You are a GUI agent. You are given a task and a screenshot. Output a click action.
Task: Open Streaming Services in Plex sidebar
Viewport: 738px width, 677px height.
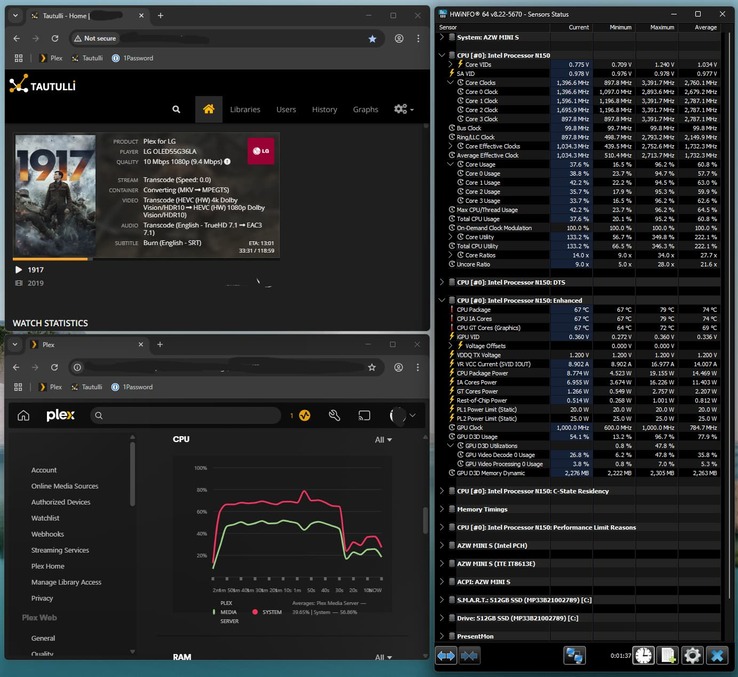click(60, 550)
